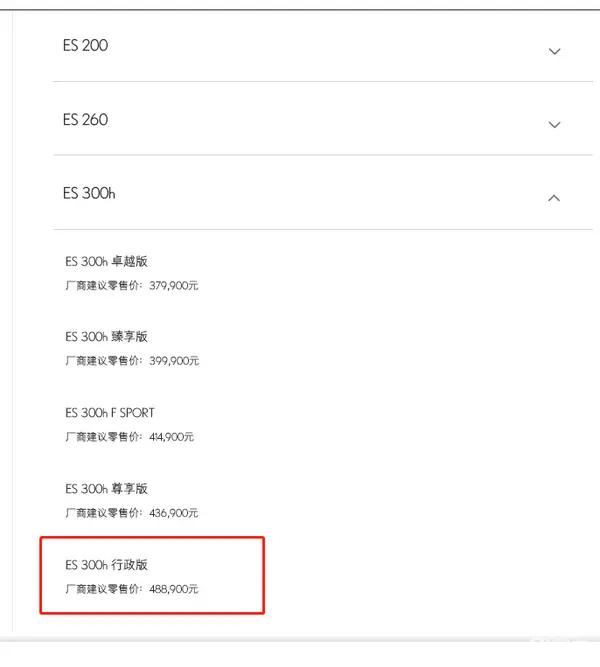Image resolution: width=600 pixels, height=667 pixels.
Task: Select the ES 300h 臻享版 trim
Action: coord(106,336)
